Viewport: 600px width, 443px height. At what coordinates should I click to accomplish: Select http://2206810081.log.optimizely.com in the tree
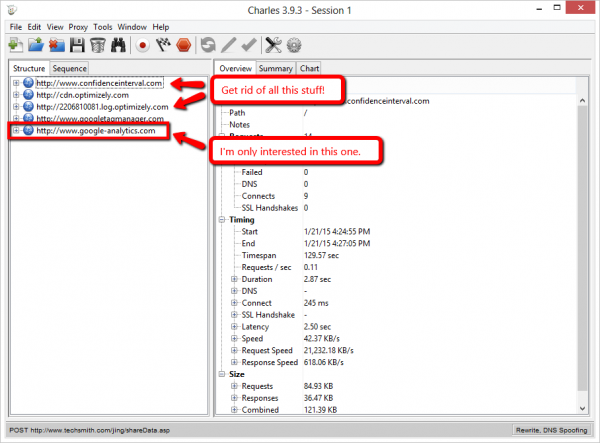click(102, 107)
